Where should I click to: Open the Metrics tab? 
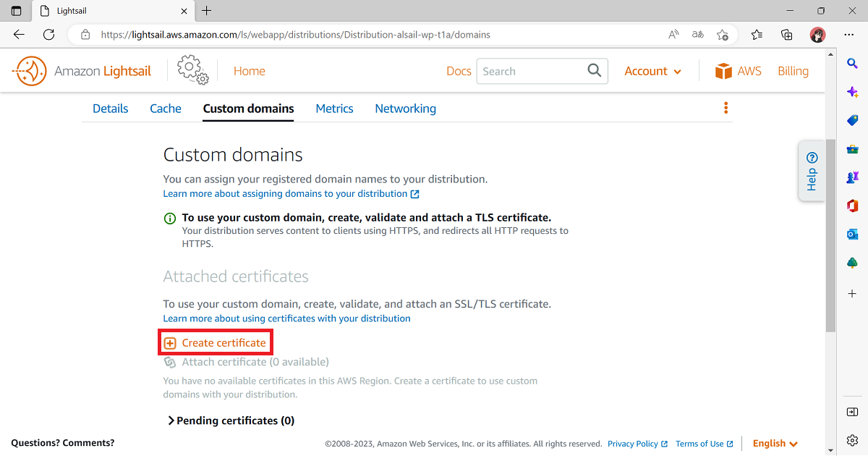pyautogui.click(x=334, y=108)
